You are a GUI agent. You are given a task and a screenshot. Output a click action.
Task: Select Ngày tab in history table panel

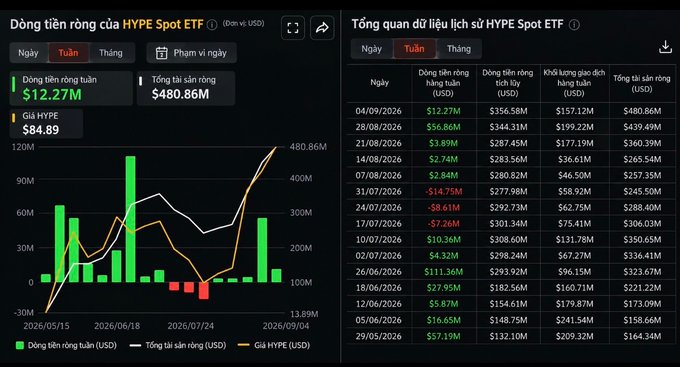[x=372, y=49]
